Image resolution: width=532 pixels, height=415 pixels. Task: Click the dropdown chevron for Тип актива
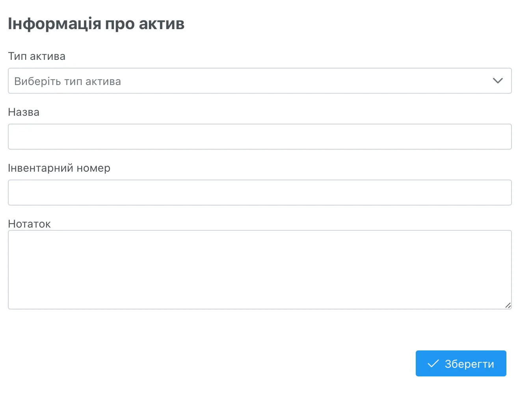[498, 81]
